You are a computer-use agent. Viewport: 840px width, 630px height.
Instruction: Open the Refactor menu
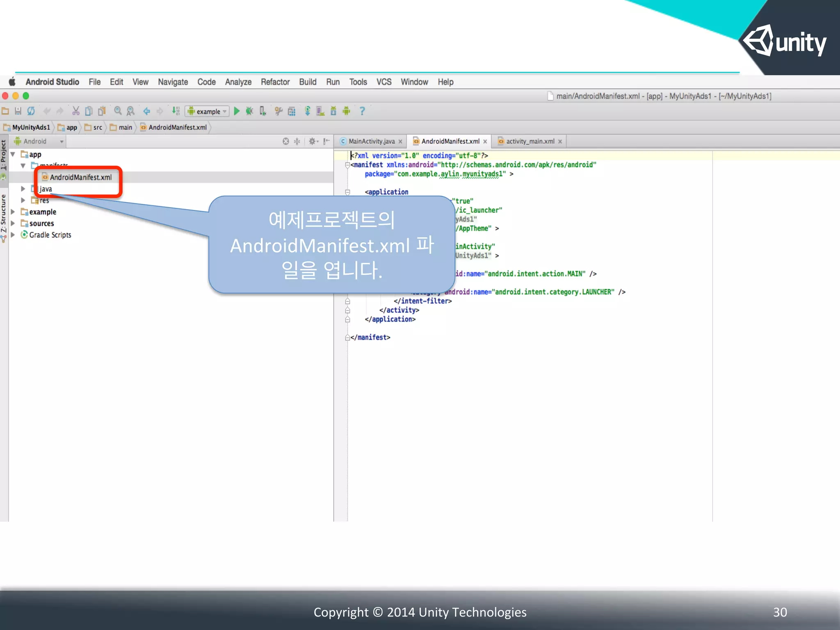(275, 82)
